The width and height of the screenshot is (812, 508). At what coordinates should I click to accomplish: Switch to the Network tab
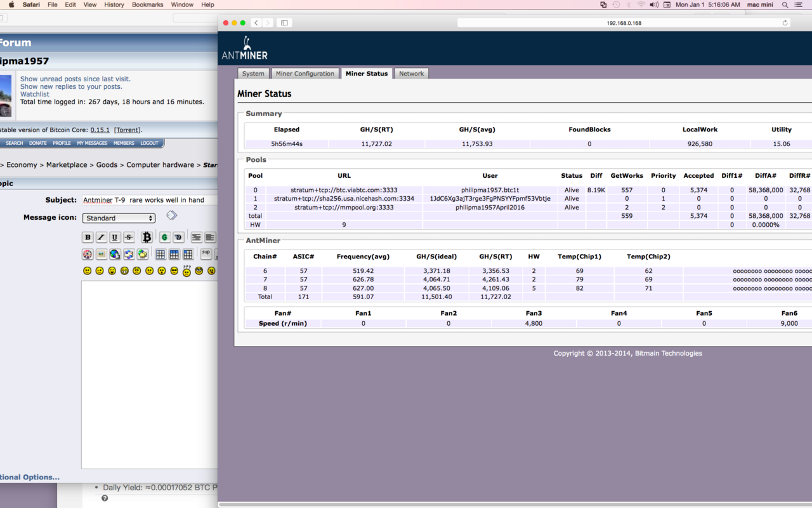tap(411, 74)
